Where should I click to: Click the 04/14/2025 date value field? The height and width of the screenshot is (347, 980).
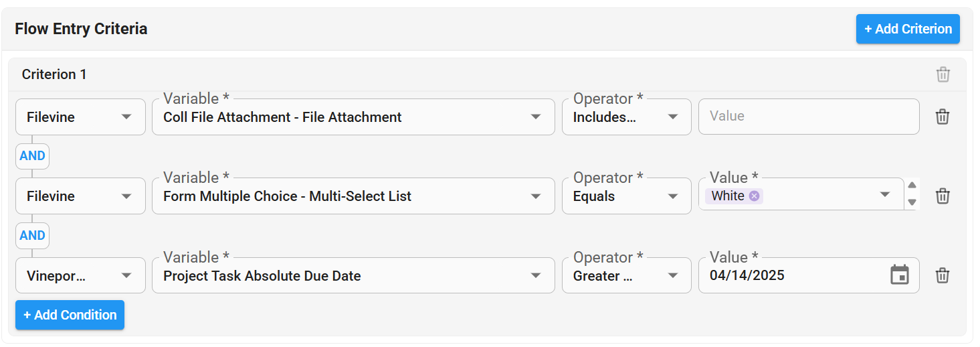[x=793, y=275]
